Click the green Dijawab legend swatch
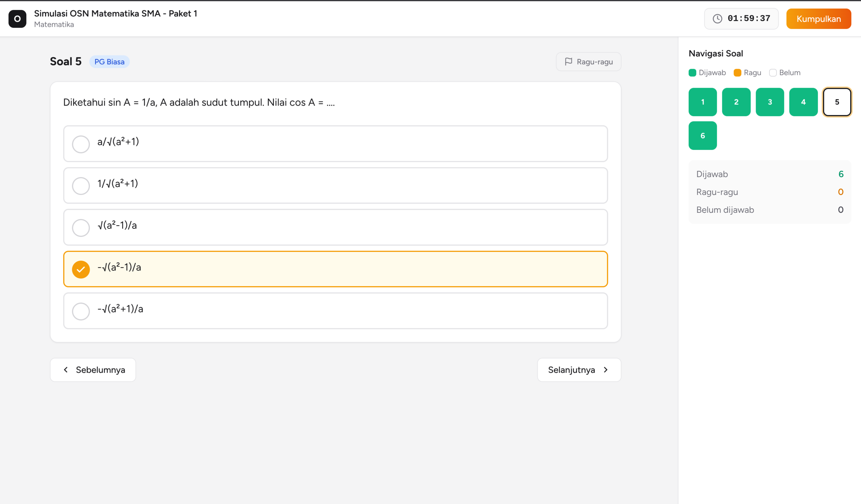The image size is (861, 504). 692,73
